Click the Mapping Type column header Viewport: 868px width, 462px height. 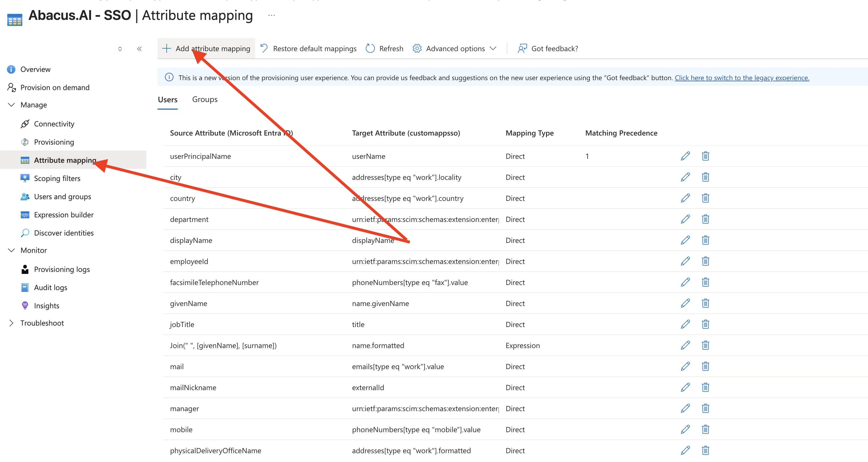point(530,133)
